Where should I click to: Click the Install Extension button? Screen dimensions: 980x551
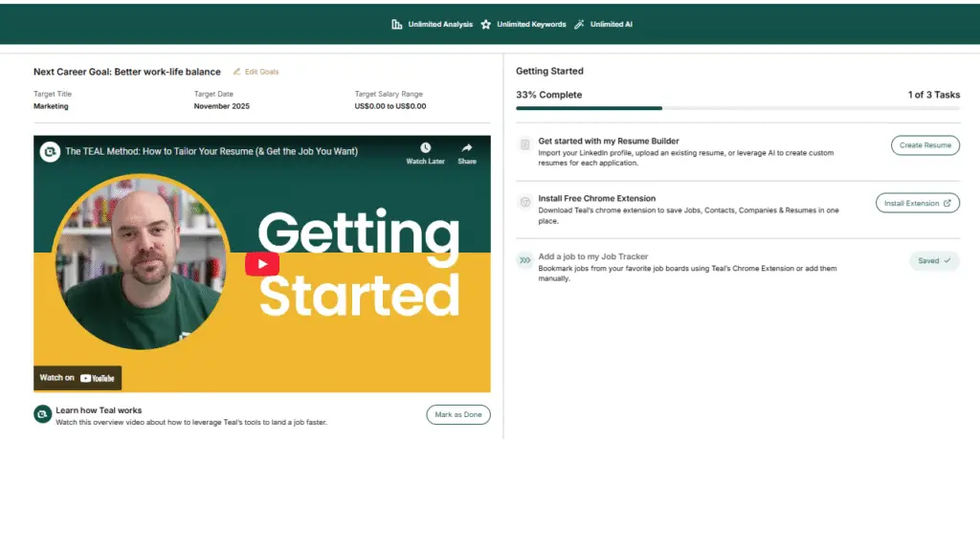point(917,203)
